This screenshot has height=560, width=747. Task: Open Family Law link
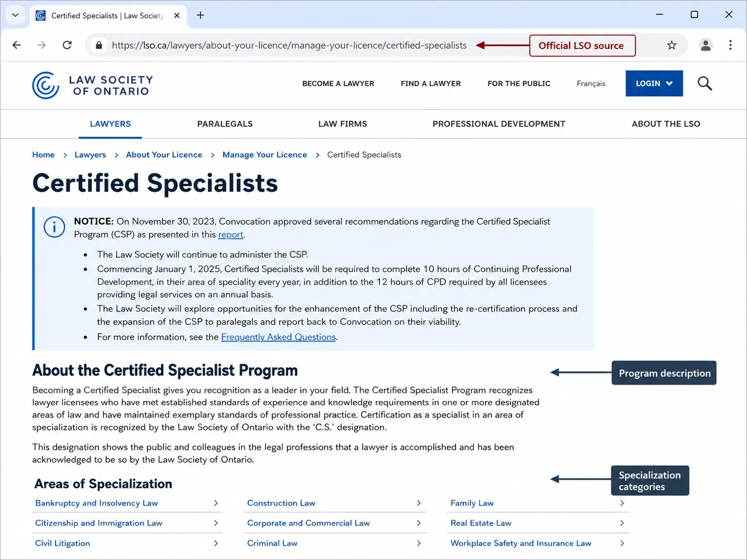point(472,503)
